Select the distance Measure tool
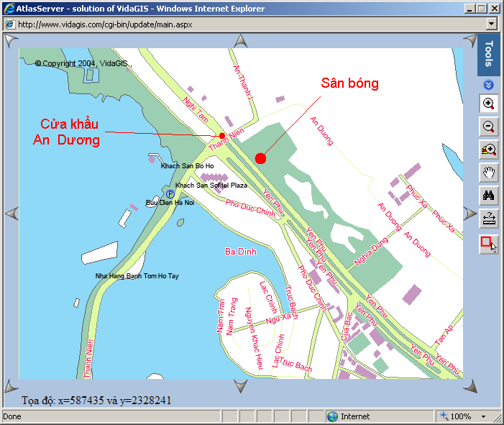 [489, 219]
